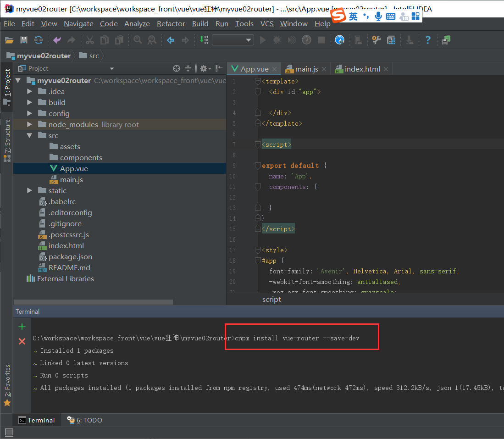Collapse the myvuue02router root node
Viewport: 504px width, 439px height.
pyautogui.click(x=18, y=80)
